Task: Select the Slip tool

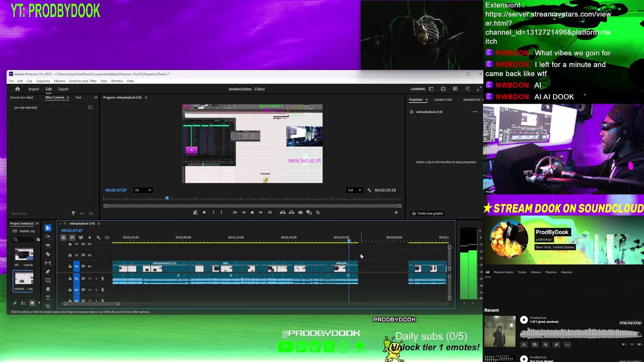Action: click(x=48, y=263)
